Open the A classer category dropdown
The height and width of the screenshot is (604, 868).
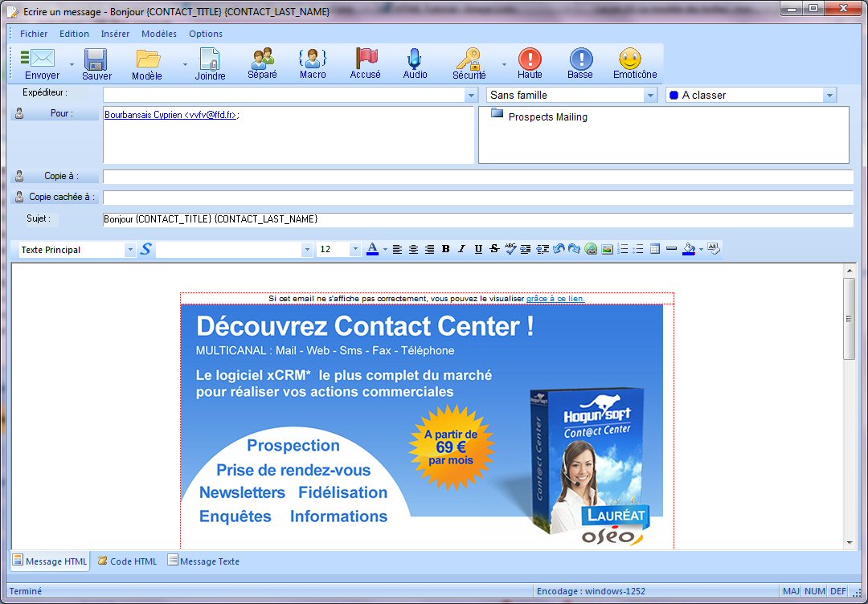[x=829, y=95]
